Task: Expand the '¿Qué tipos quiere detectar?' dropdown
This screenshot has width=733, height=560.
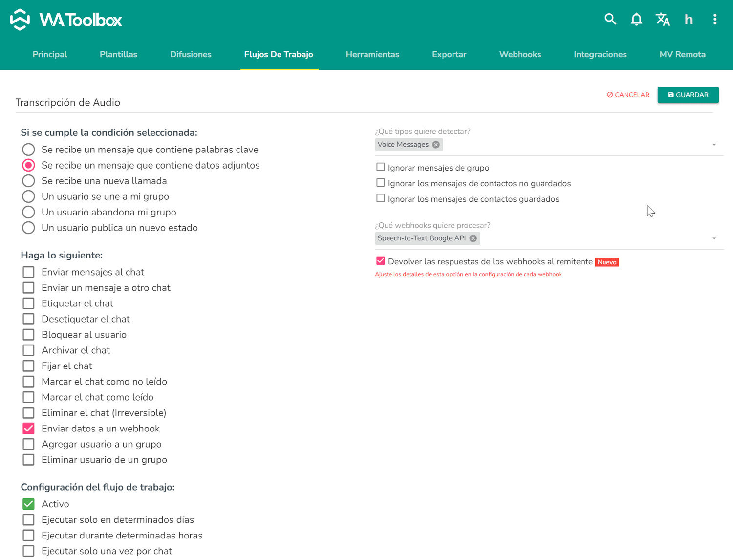Action: 562,144
